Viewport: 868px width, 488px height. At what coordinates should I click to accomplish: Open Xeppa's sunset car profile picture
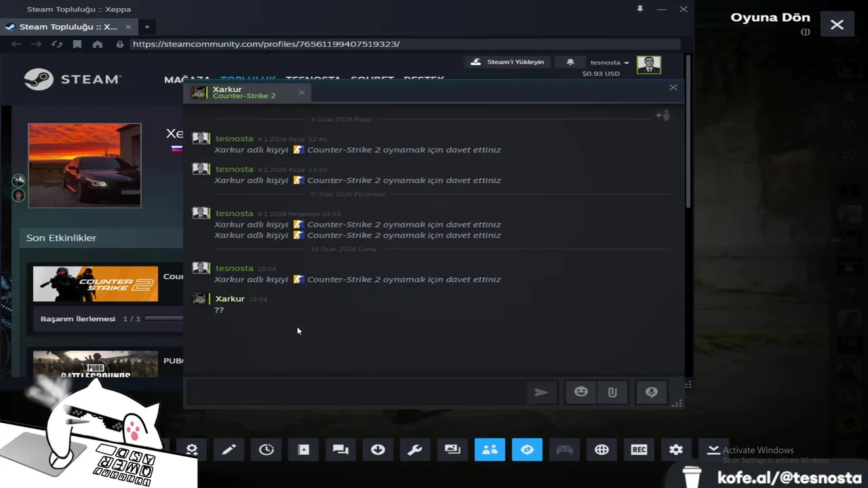[x=85, y=165]
